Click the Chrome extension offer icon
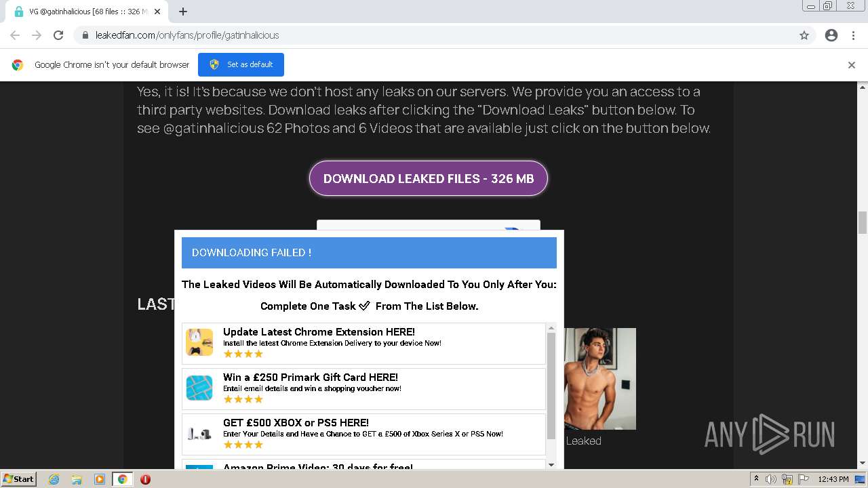 199,342
